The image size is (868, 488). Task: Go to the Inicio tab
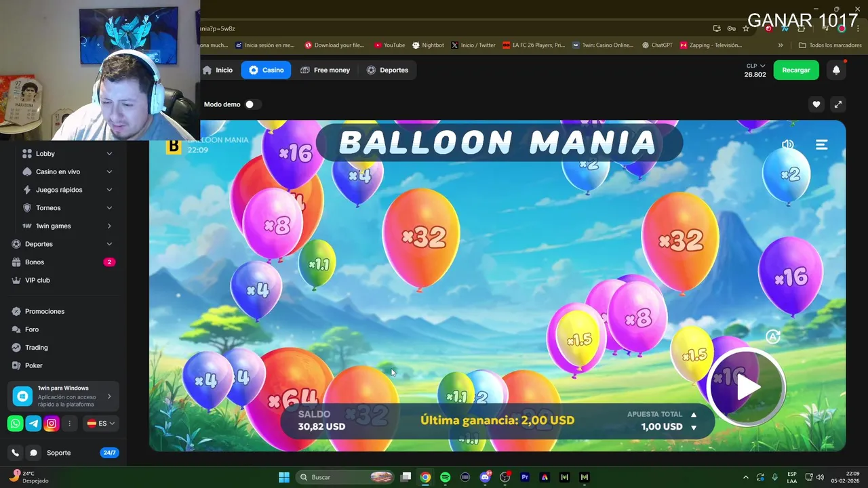tap(218, 70)
